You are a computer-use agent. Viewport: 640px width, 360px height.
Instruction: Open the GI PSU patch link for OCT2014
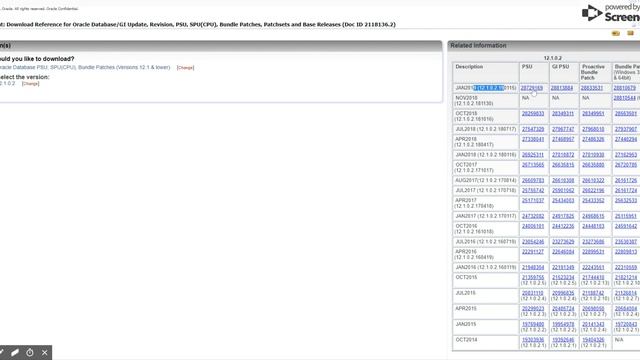click(563, 340)
